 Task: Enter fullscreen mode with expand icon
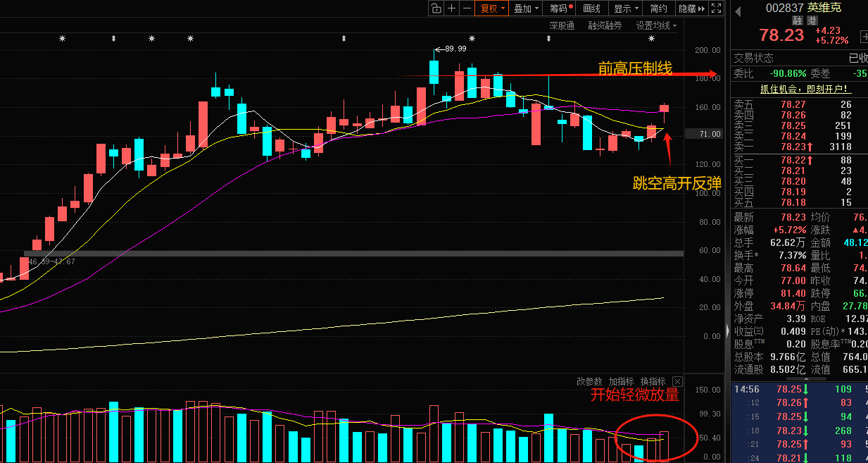click(x=716, y=8)
